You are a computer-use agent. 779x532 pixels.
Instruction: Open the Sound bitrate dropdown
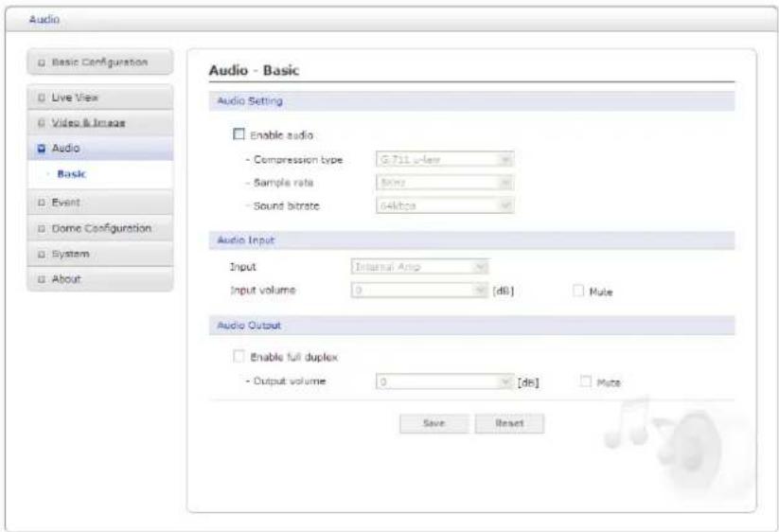click(445, 205)
